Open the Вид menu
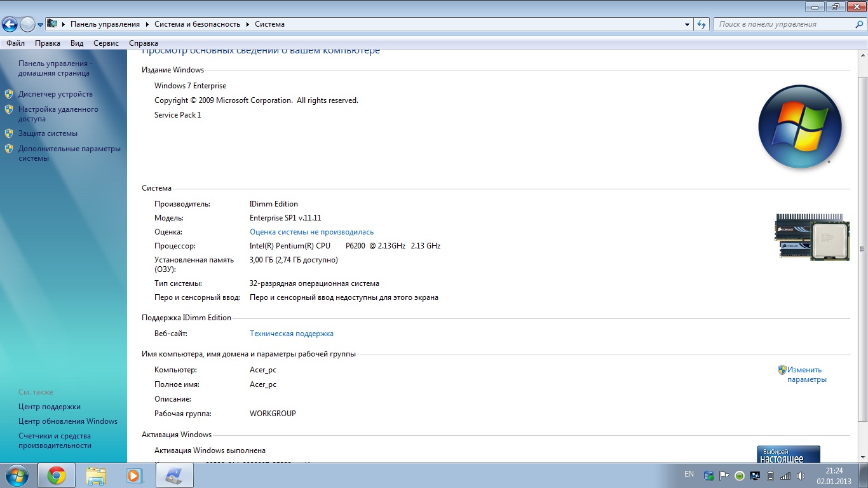 (77, 43)
